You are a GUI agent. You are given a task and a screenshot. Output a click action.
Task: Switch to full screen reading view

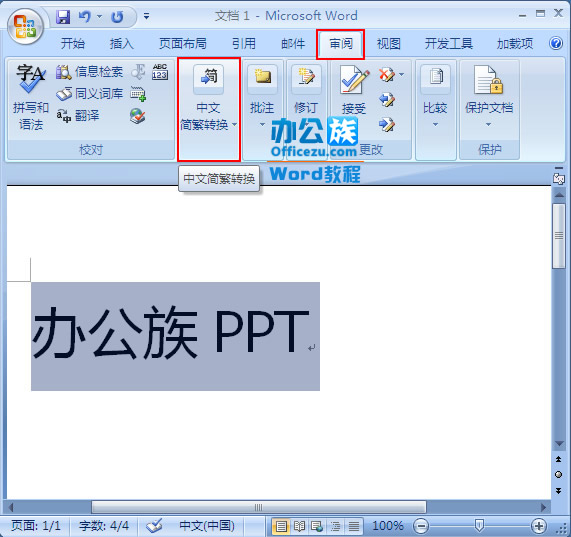tap(299, 526)
